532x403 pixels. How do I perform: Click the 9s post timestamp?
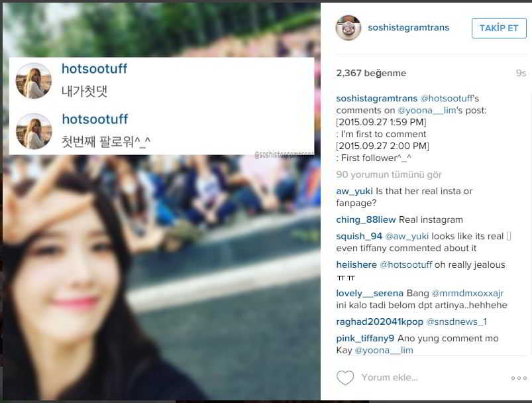(521, 73)
